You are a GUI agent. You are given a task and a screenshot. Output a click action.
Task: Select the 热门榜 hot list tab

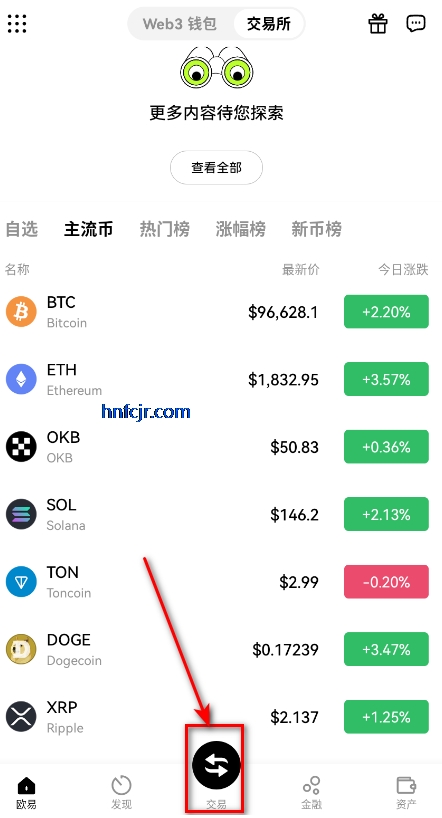(x=164, y=229)
